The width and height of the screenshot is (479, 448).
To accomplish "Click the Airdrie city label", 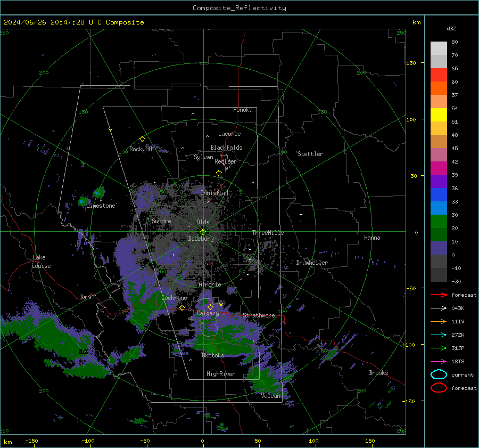I will click(x=210, y=284).
